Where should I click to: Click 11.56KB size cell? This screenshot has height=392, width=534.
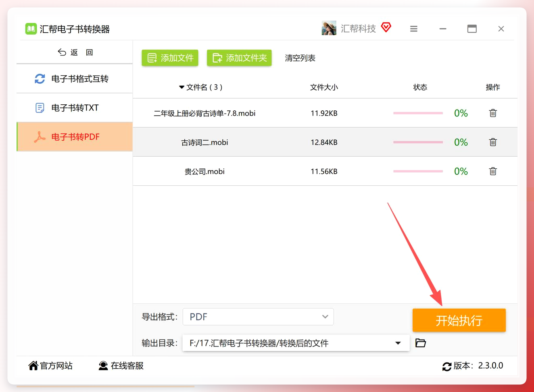coord(324,171)
